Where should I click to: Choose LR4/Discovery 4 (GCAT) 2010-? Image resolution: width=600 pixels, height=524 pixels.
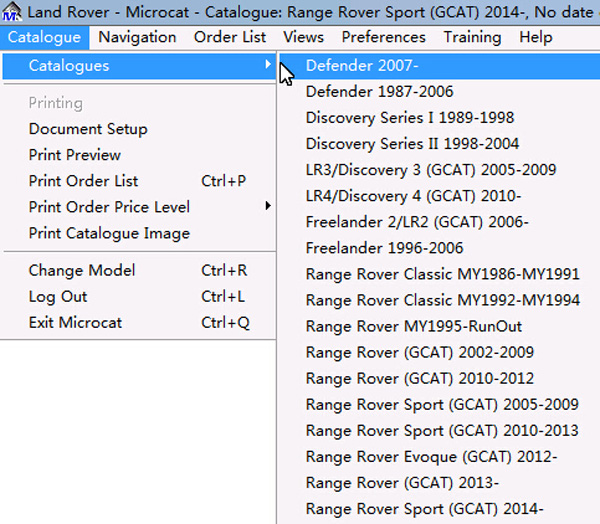[x=440, y=196]
